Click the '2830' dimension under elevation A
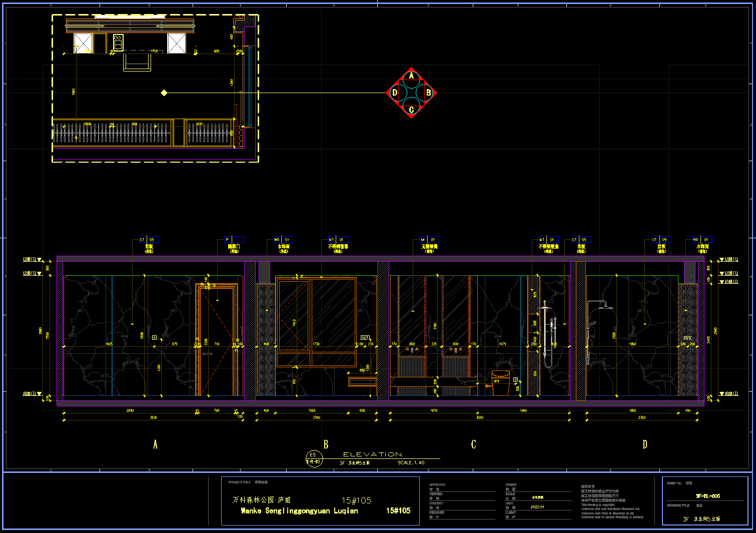 click(x=130, y=410)
